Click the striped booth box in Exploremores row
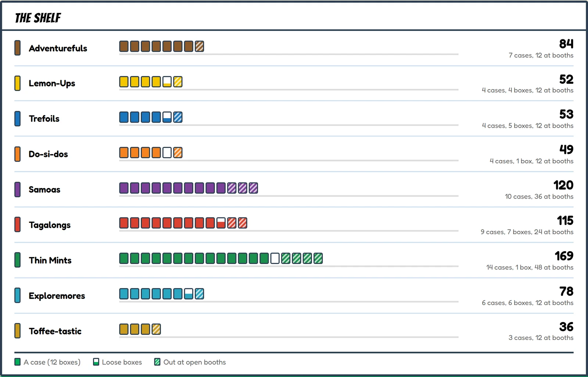Image resolution: width=588 pixels, height=377 pixels. click(x=199, y=294)
